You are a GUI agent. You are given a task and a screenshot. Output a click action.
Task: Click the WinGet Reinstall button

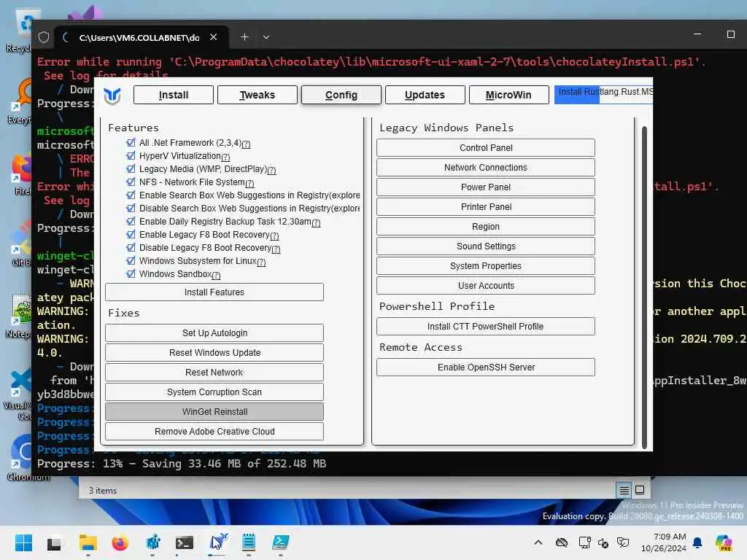click(214, 411)
